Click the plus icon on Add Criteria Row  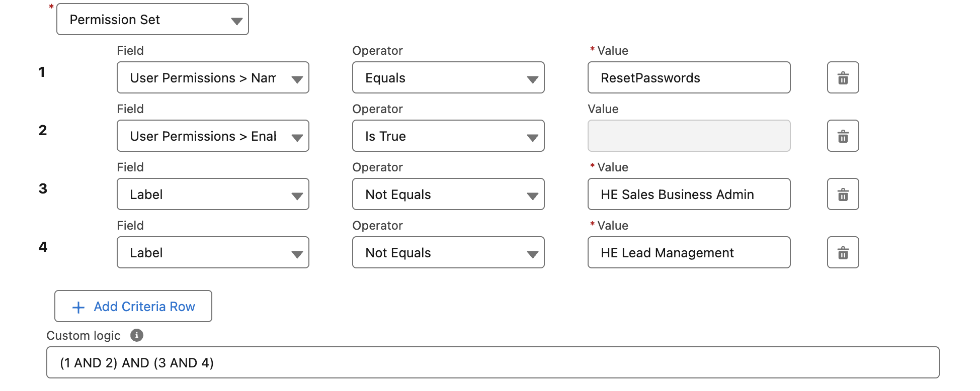(x=78, y=307)
